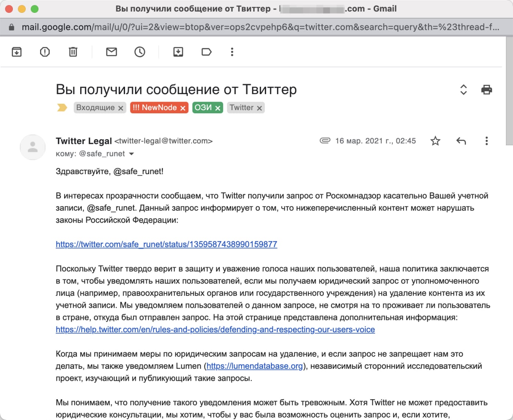Remove the Входящие label

(x=121, y=108)
